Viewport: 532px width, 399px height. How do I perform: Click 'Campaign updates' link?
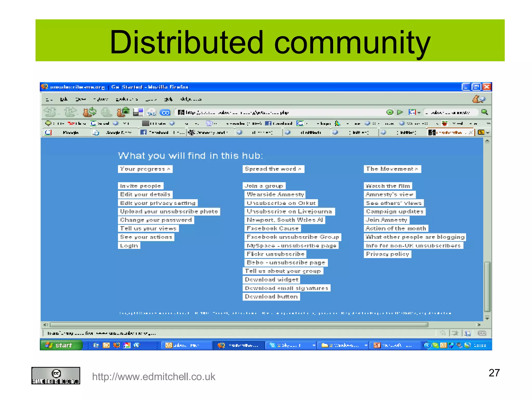coord(395,211)
